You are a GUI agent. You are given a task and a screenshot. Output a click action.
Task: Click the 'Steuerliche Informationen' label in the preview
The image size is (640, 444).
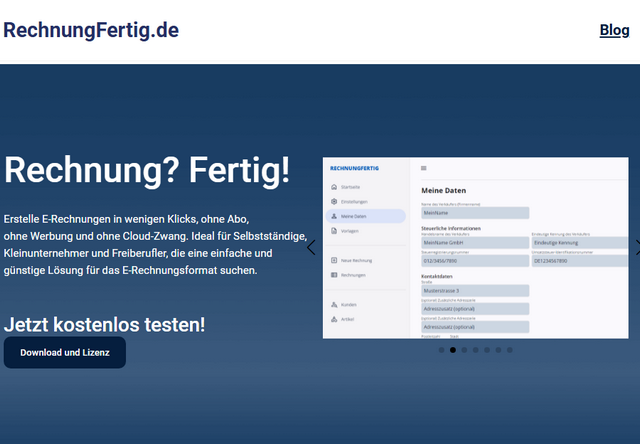(451, 229)
